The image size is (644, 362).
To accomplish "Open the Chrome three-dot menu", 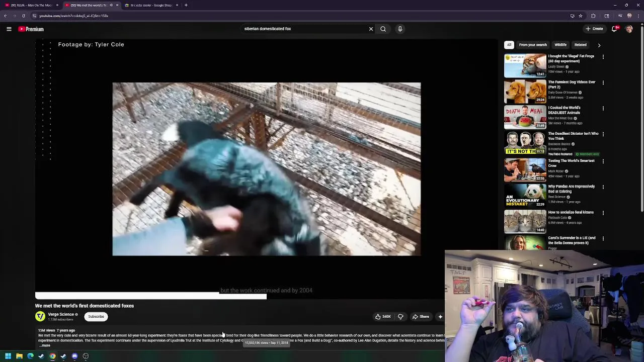I will pyautogui.click(x=637, y=16).
